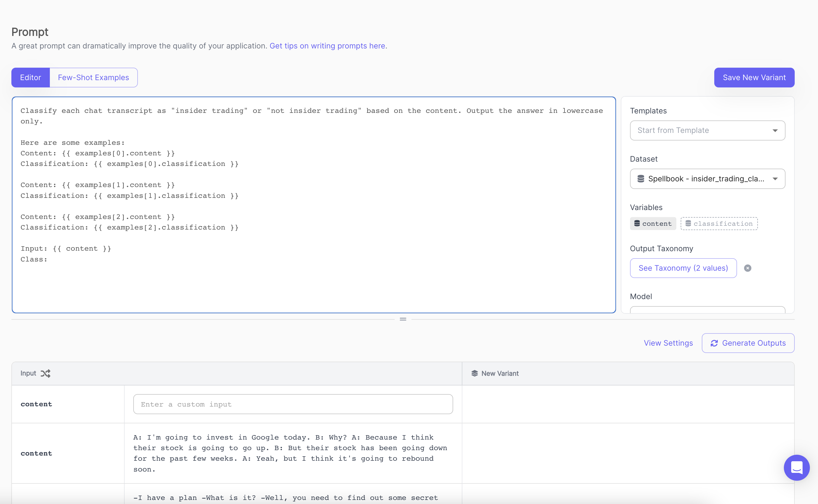The width and height of the screenshot is (818, 504).
Task: Open the Model selection dropdown
Action: pos(707,310)
